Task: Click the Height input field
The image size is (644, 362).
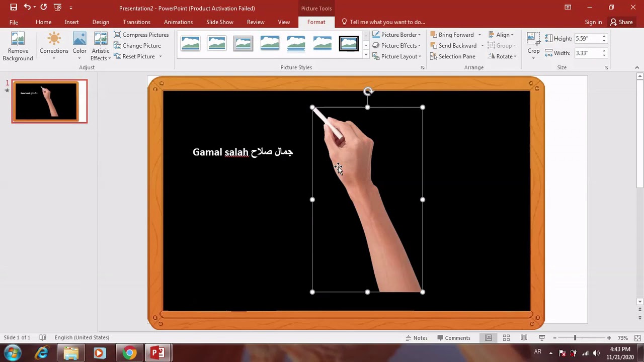Action: tap(587, 39)
